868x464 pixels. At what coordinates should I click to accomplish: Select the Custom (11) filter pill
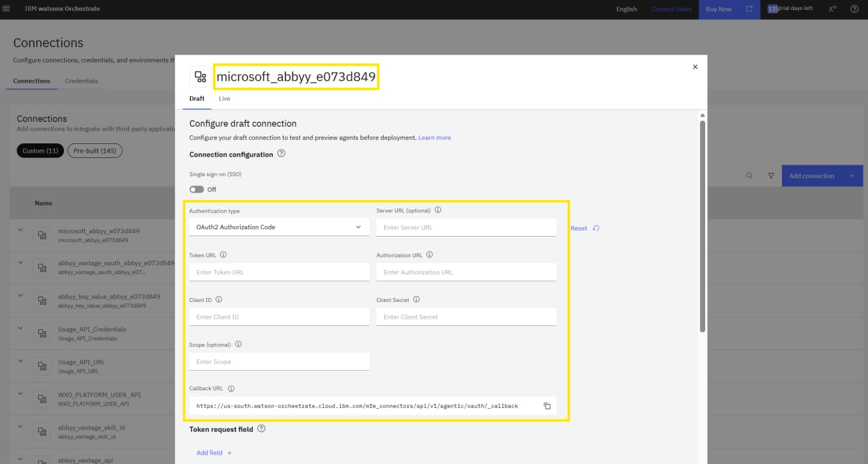pyautogui.click(x=40, y=151)
